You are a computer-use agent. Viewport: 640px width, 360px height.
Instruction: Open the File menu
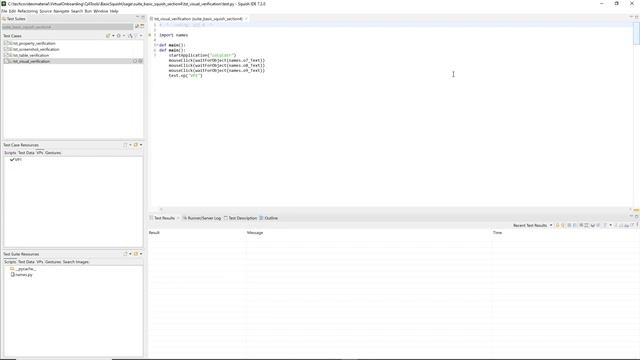coord(4,11)
